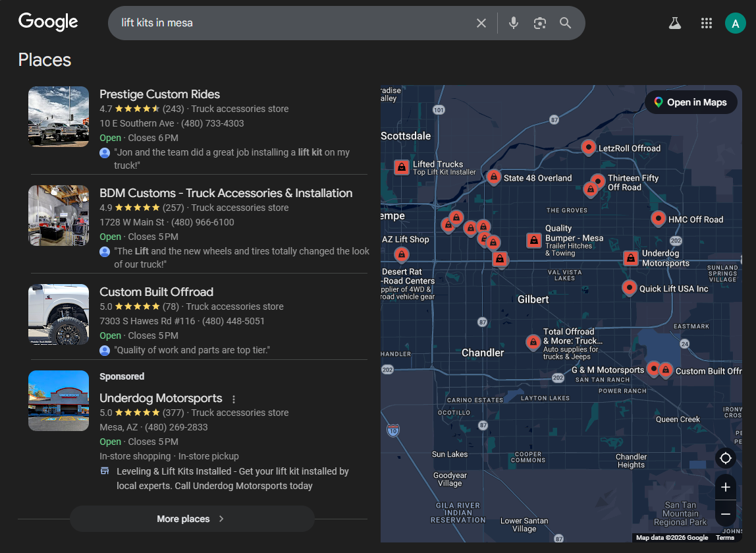Open in Maps button on the map

(x=691, y=102)
